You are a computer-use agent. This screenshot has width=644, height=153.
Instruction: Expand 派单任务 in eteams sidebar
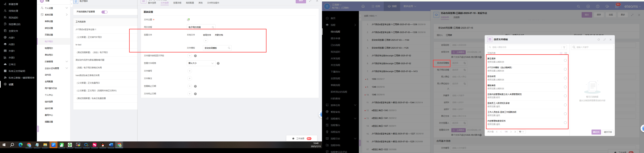click(355, 105)
